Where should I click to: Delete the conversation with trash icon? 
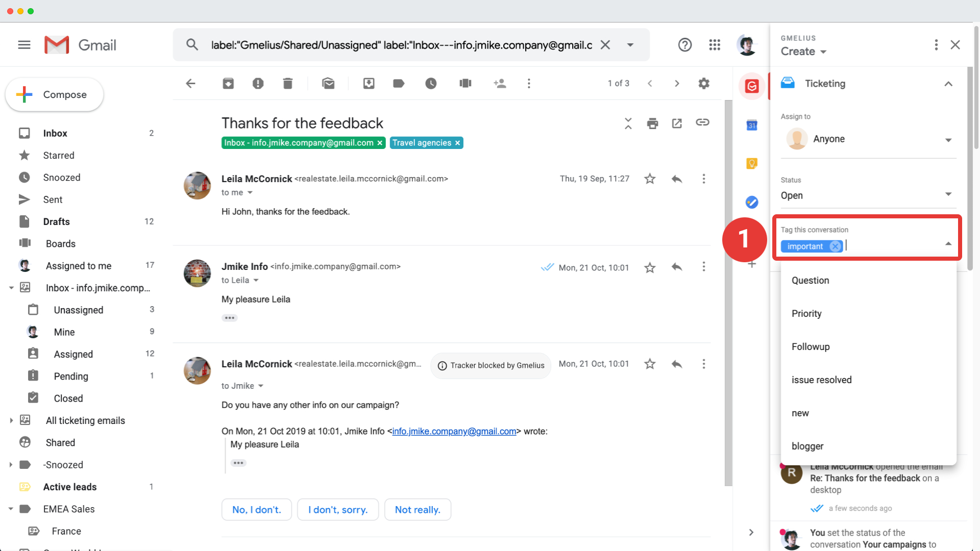[x=288, y=83]
